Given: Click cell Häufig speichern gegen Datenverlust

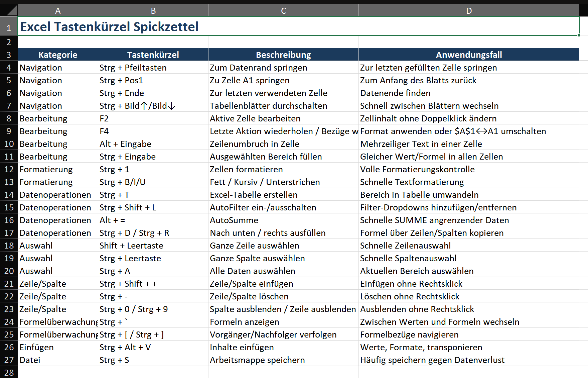Looking at the screenshot, I should coord(469,360).
